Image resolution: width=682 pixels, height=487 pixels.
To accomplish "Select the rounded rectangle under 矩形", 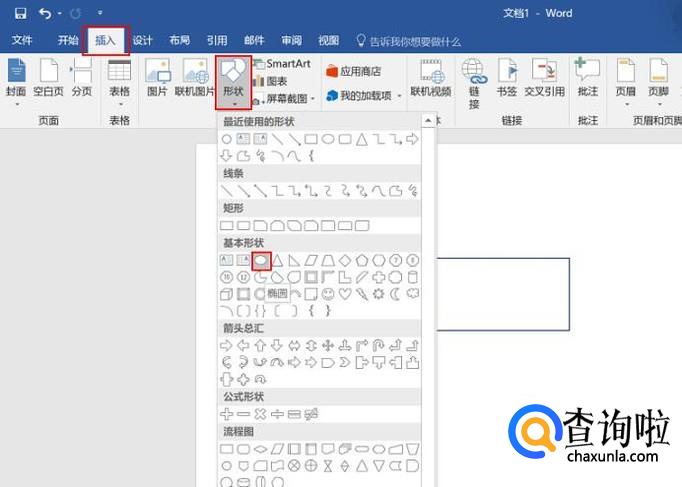I will (x=243, y=225).
